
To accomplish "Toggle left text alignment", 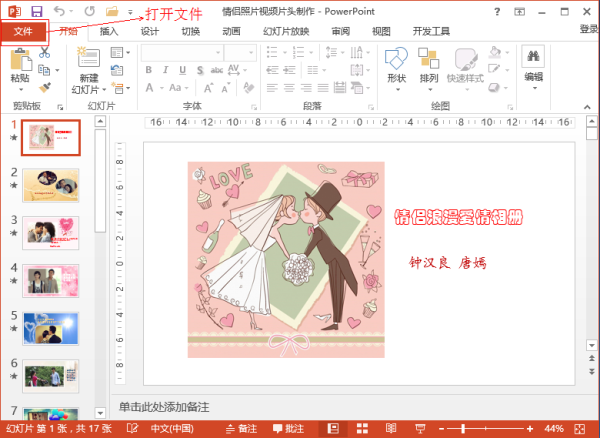I will 272,88.
